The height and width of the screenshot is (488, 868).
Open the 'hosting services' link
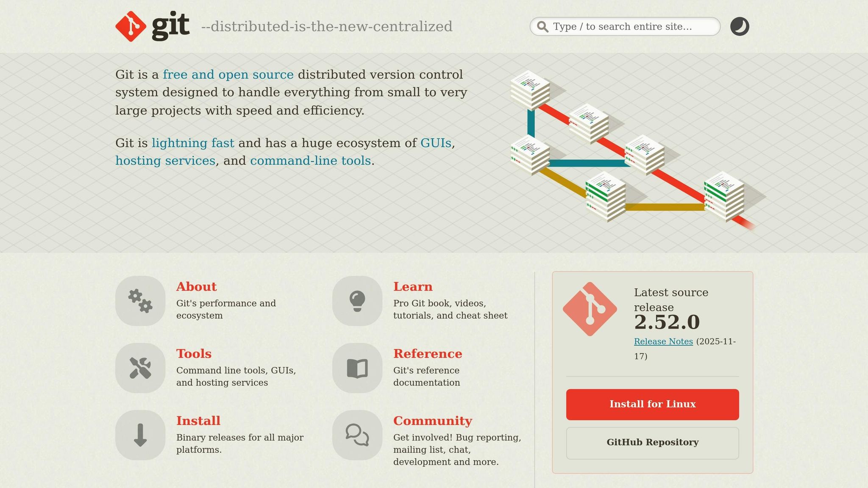click(165, 161)
